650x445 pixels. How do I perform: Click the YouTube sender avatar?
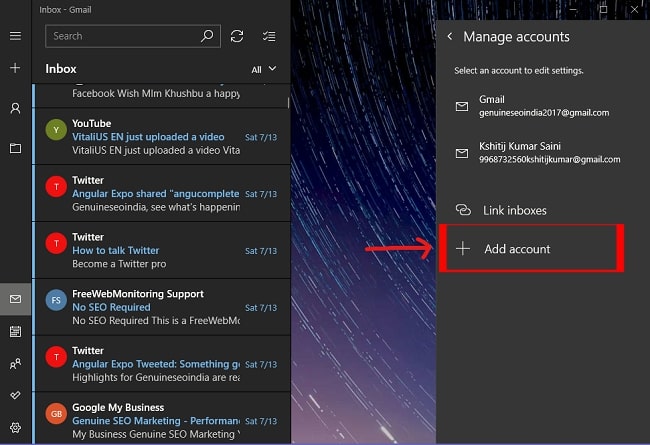tap(56, 130)
